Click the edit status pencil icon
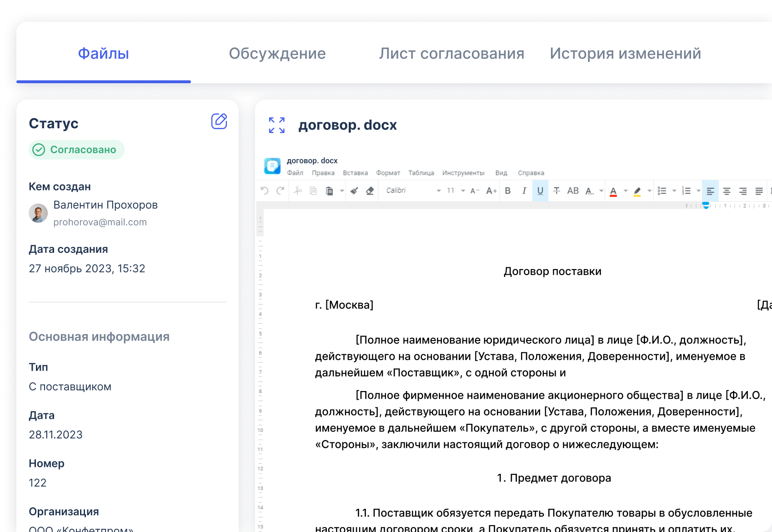This screenshot has width=772, height=532. click(219, 121)
